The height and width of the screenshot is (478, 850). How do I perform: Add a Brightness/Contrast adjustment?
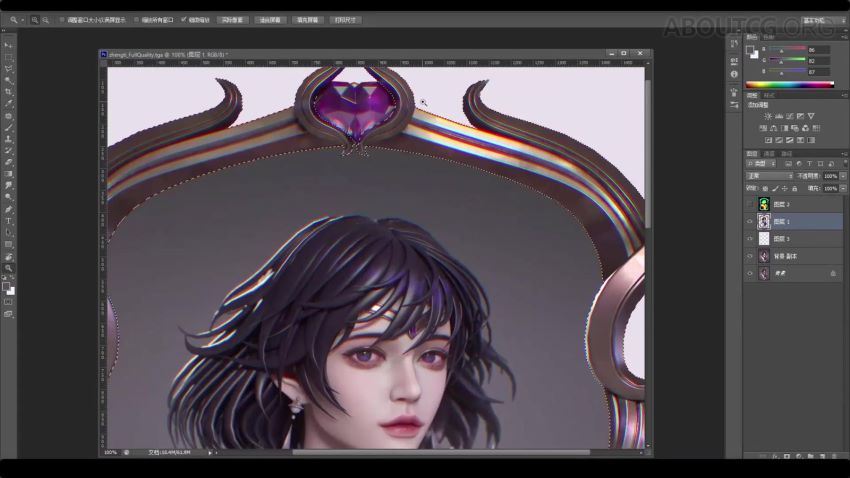768,116
